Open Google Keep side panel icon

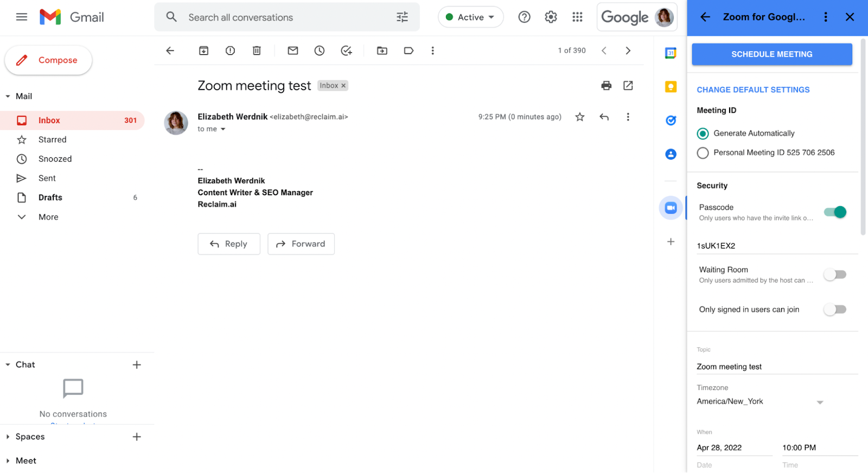[671, 87]
